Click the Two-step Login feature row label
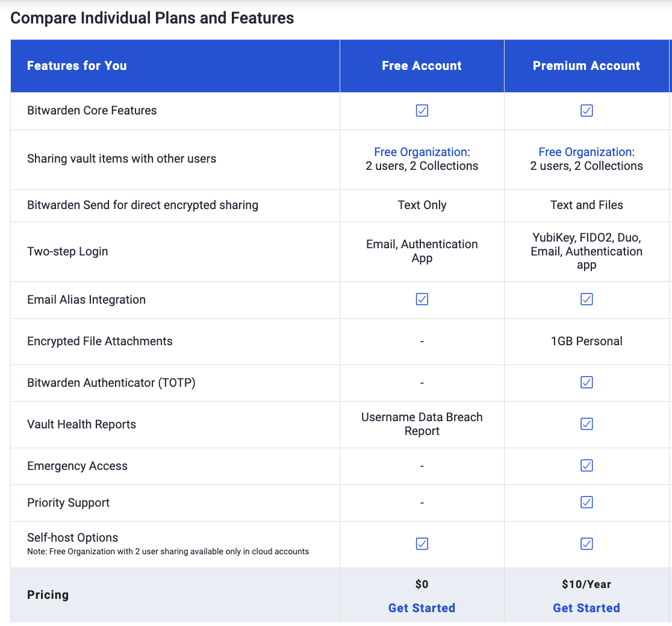The height and width of the screenshot is (626, 672). [67, 252]
